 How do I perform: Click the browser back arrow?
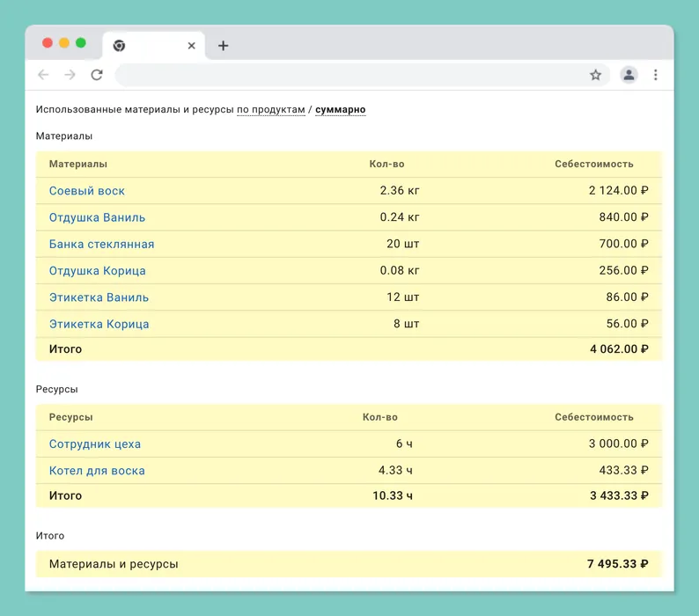click(43, 75)
